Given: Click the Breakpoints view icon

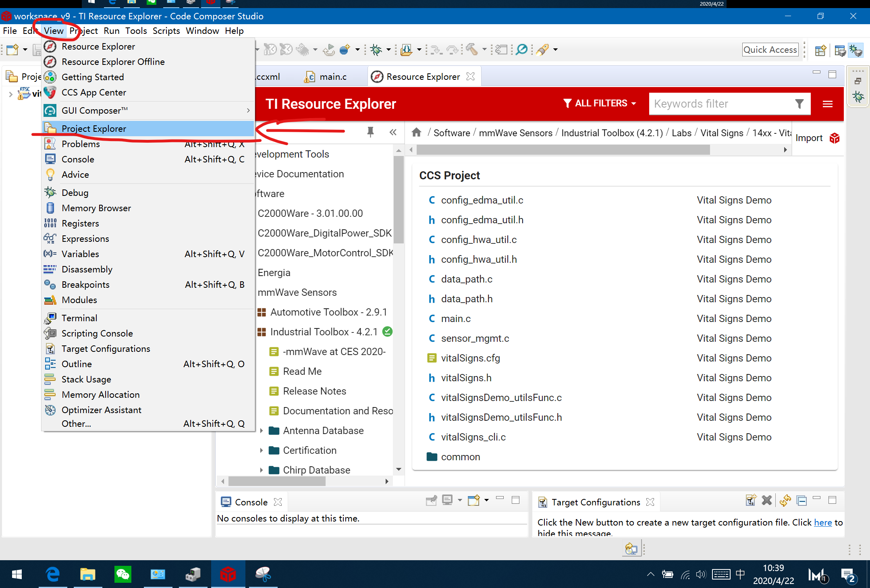Looking at the screenshot, I should [50, 285].
